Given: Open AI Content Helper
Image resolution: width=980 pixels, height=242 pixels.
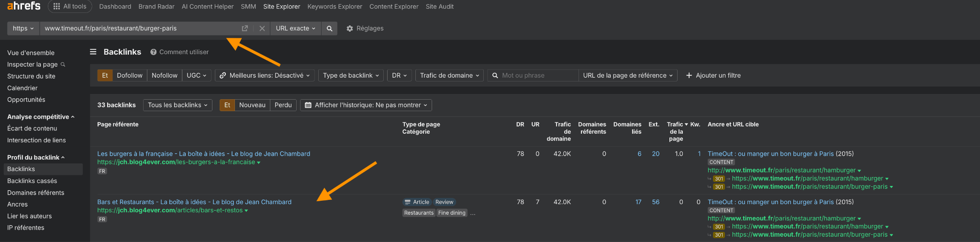Looking at the screenshot, I should [208, 7].
